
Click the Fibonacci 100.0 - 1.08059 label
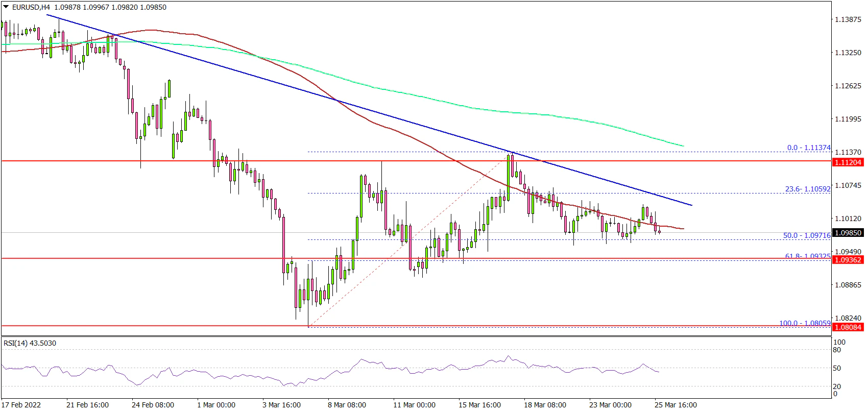point(805,323)
